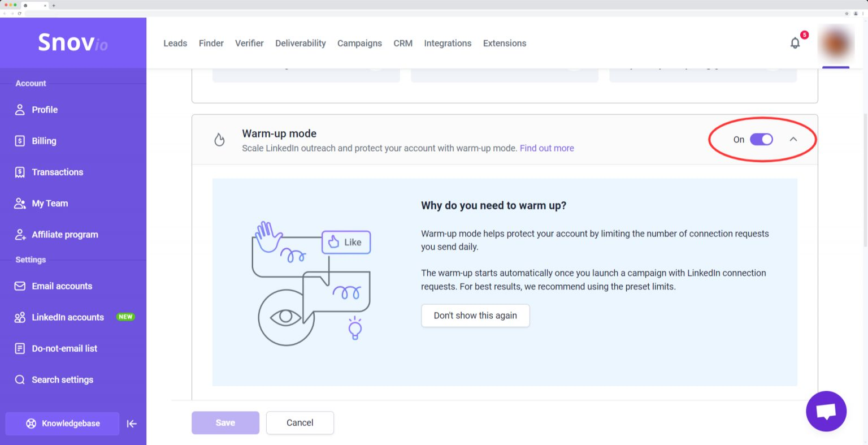This screenshot has width=868, height=445.
Task: Click the browser reload icon
Action: [x=20, y=14]
